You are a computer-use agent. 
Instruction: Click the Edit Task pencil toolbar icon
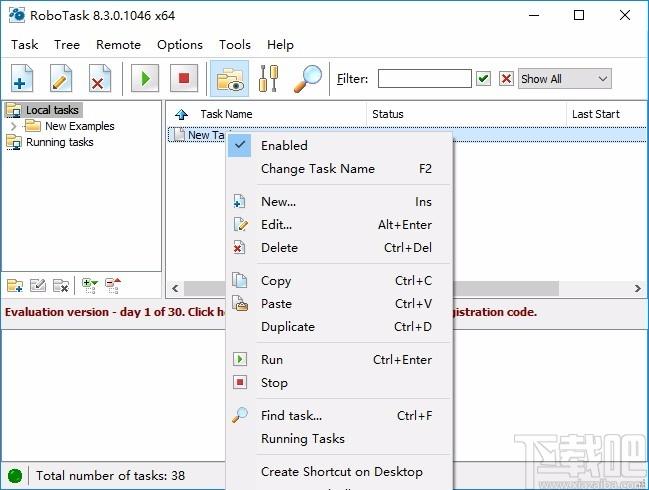click(60, 78)
